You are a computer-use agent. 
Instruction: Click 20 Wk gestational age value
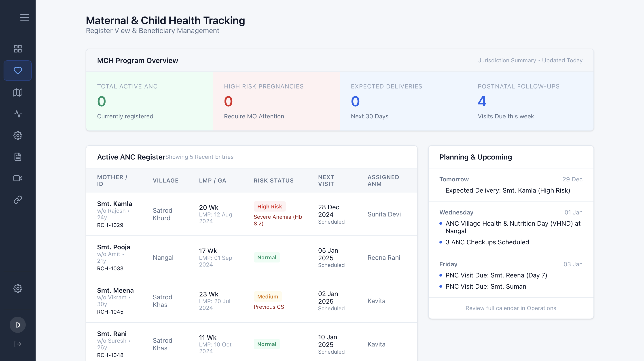point(208,208)
